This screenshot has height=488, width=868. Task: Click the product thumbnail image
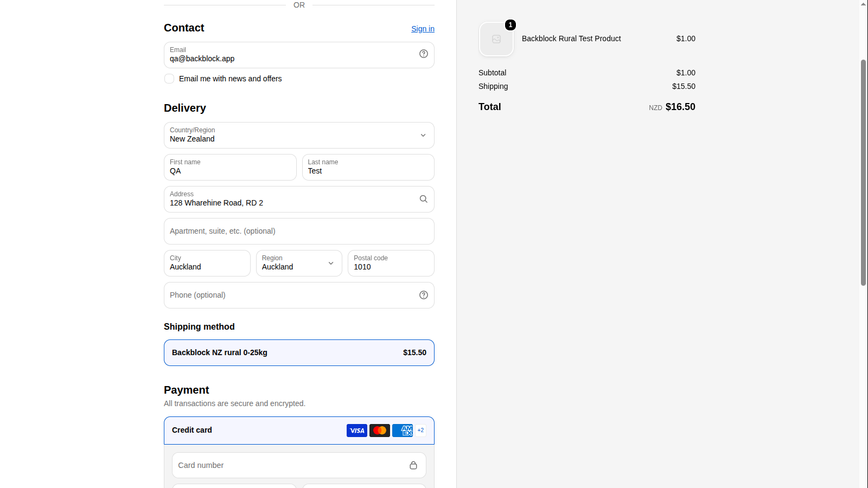(496, 39)
